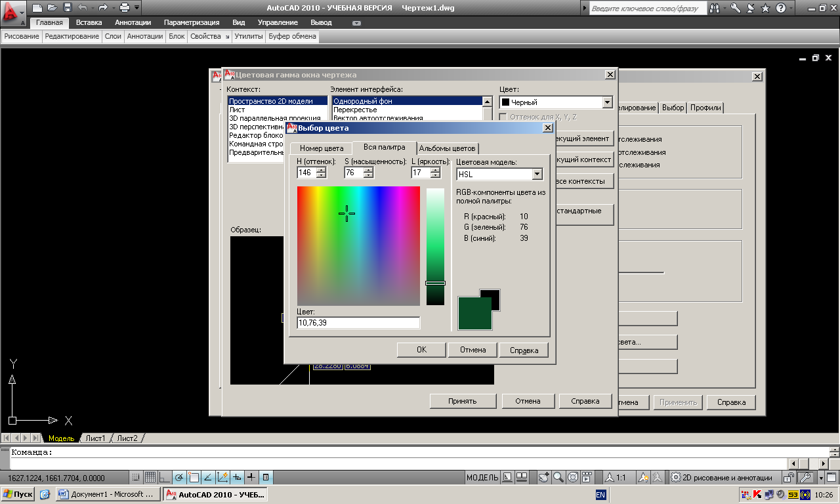
Task: Open the Цветовая модель HSL dropdown
Action: click(537, 174)
